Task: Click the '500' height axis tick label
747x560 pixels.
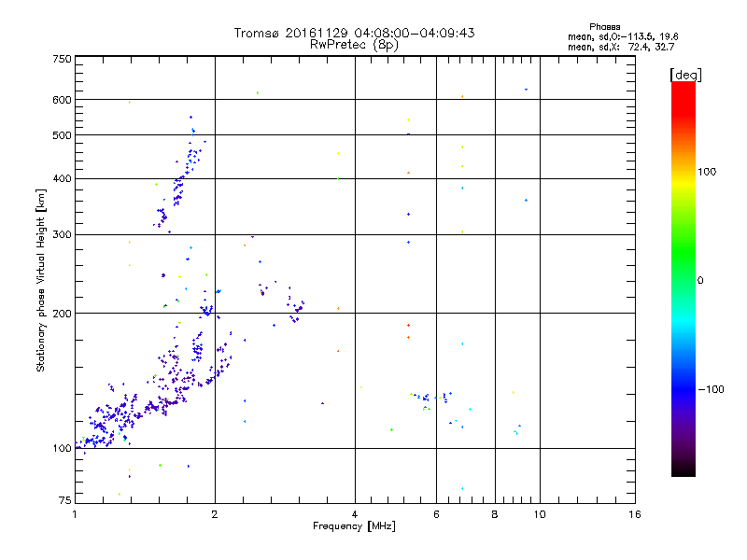Action: (x=63, y=135)
